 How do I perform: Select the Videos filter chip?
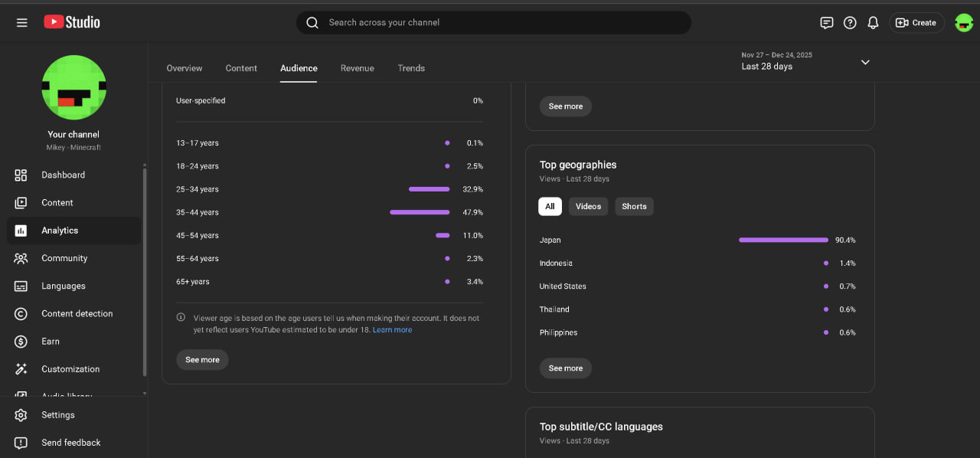tap(588, 206)
